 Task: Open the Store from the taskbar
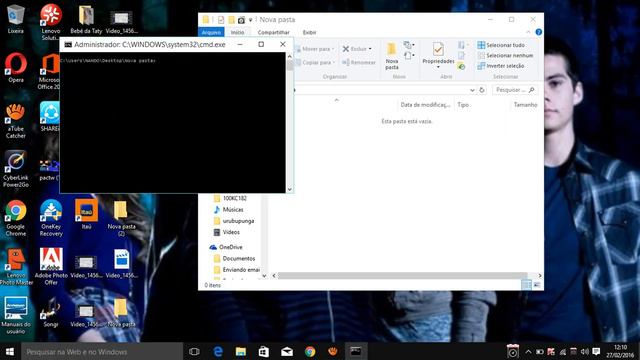(x=264, y=351)
